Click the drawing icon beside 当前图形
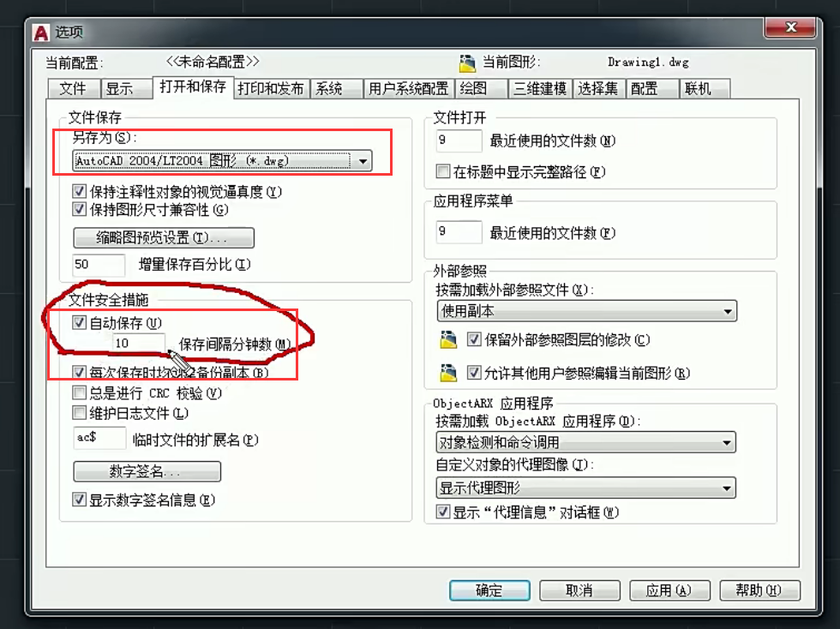Image resolution: width=840 pixels, height=629 pixels. 467,63
